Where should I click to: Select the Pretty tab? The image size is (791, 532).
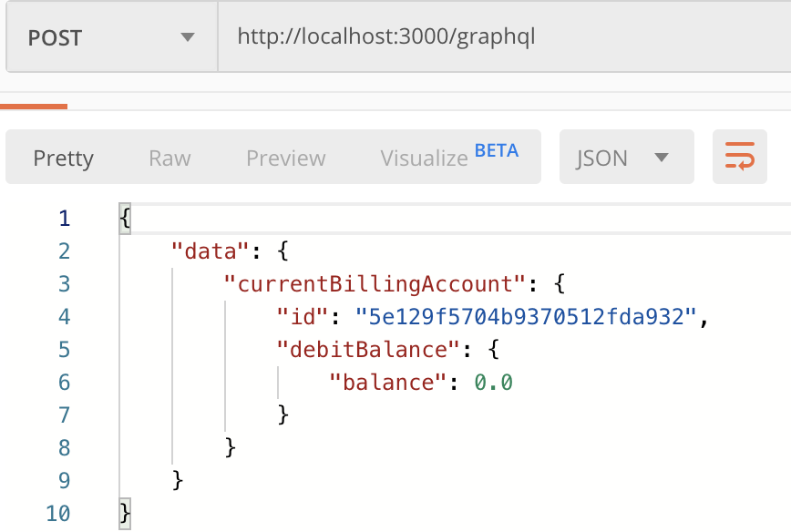[63, 158]
